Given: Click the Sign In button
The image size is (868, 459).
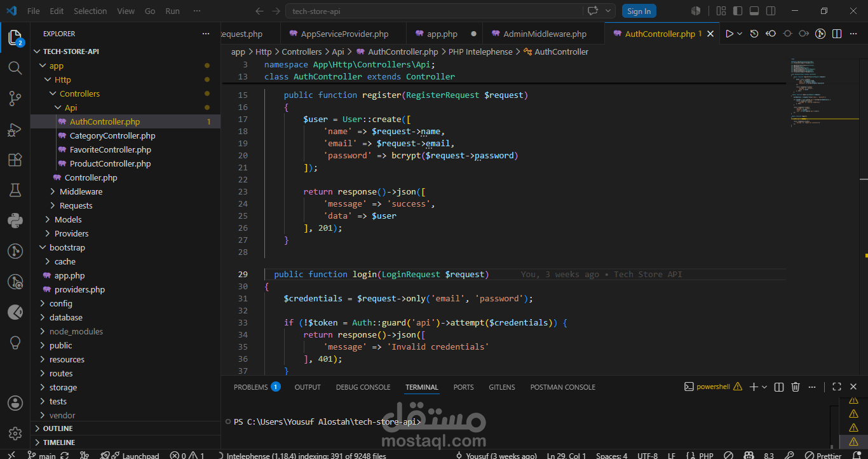Looking at the screenshot, I should click(x=639, y=11).
